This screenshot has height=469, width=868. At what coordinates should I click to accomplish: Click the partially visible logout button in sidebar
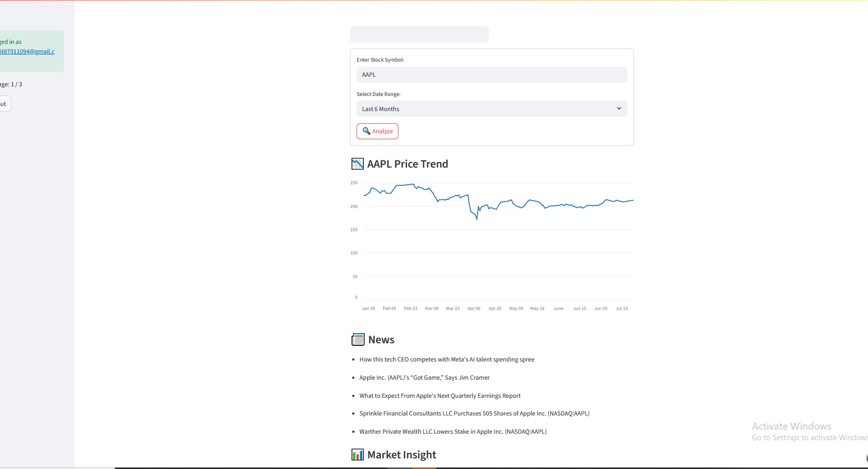click(5, 103)
